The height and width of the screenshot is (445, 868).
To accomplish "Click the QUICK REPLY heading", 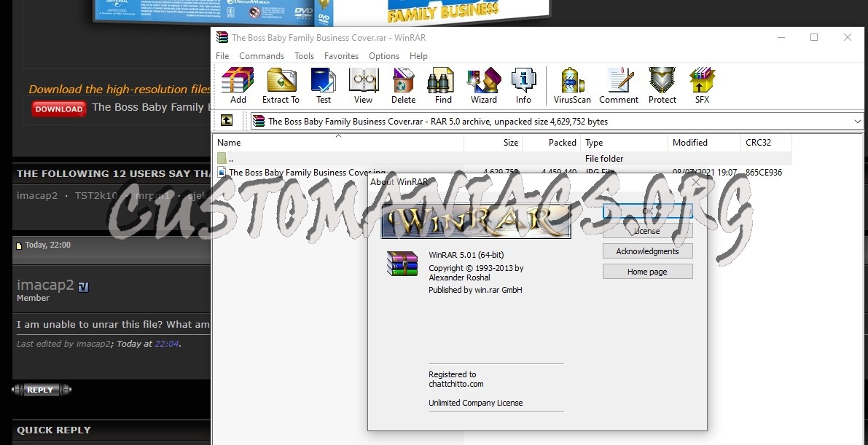I will click(x=54, y=430).
